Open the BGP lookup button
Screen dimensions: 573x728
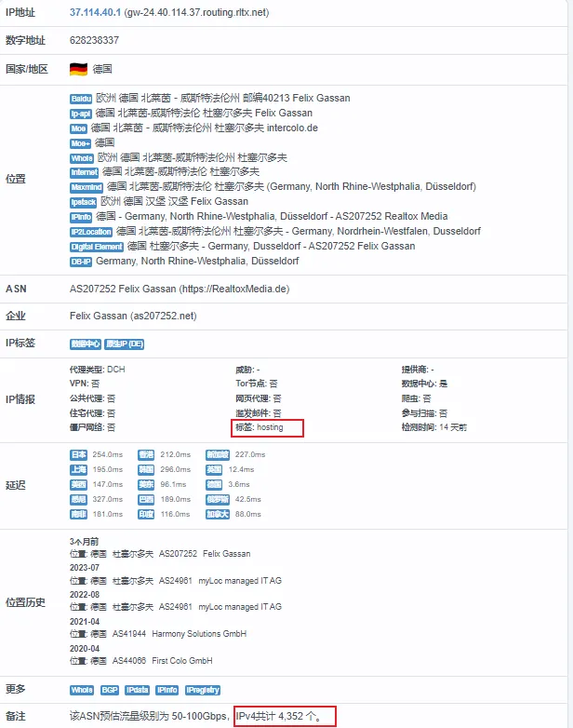108,690
